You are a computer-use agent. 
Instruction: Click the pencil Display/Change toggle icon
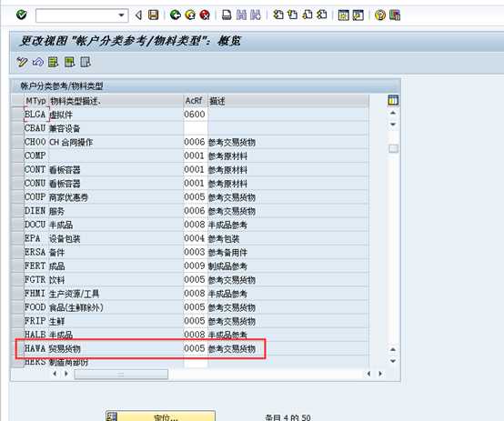click(x=22, y=62)
